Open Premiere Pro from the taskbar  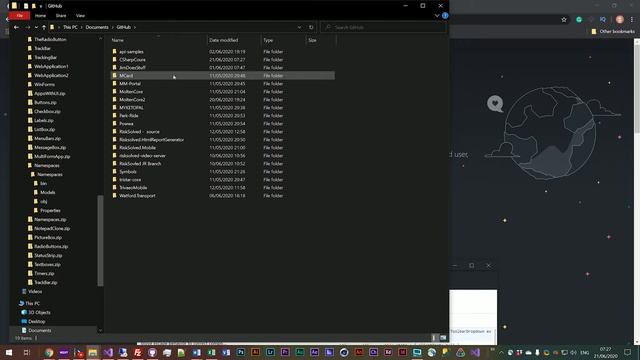285,352
